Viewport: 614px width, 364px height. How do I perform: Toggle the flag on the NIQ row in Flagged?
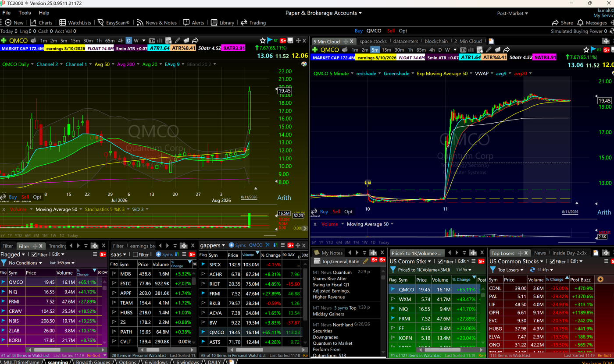click(4, 292)
